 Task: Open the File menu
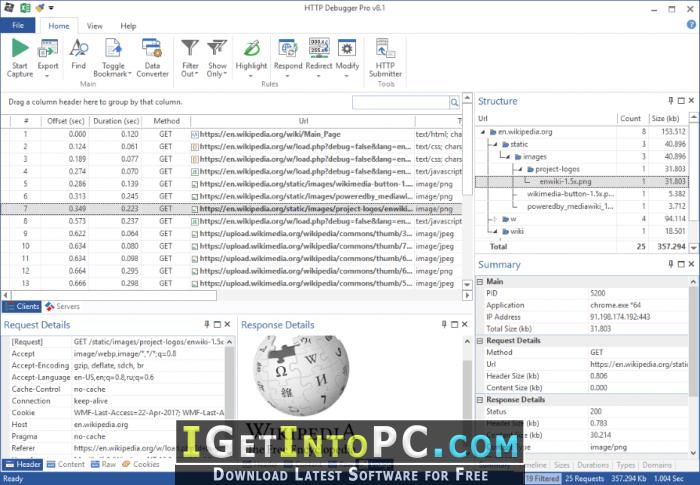tap(18, 25)
